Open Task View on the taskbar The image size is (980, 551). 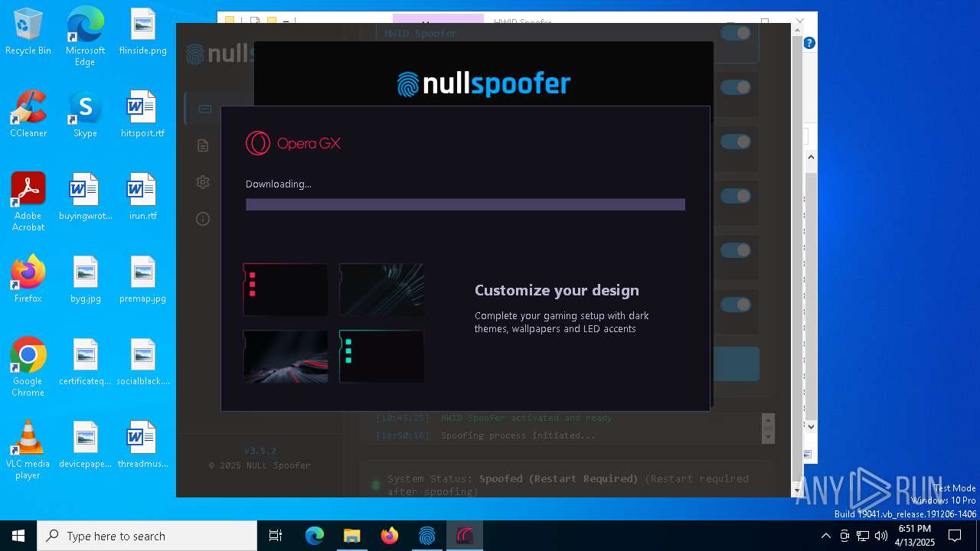pos(276,536)
